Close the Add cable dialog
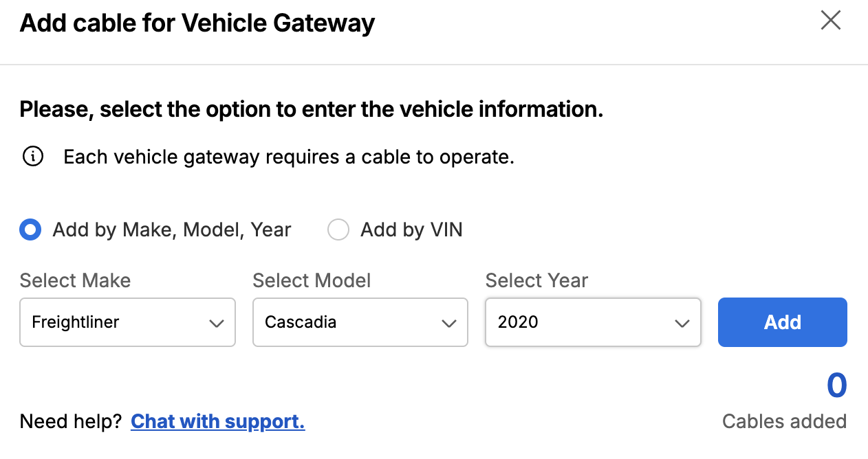Image resolution: width=868 pixels, height=459 pixels. [x=831, y=21]
